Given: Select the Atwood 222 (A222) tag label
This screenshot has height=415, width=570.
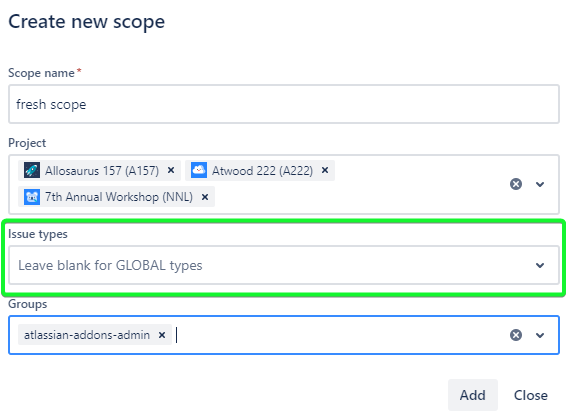Looking at the screenshot, I should coord(262,170).
